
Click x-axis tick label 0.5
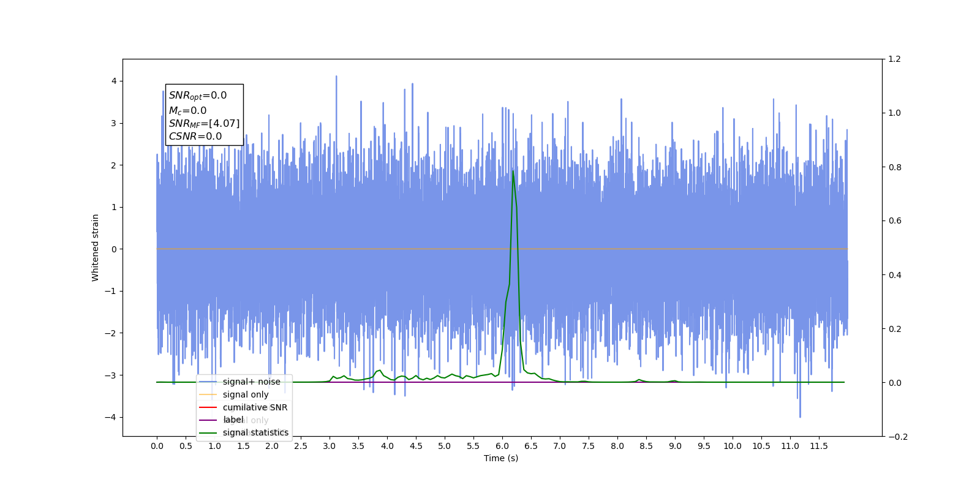click(x=186, y=446)
